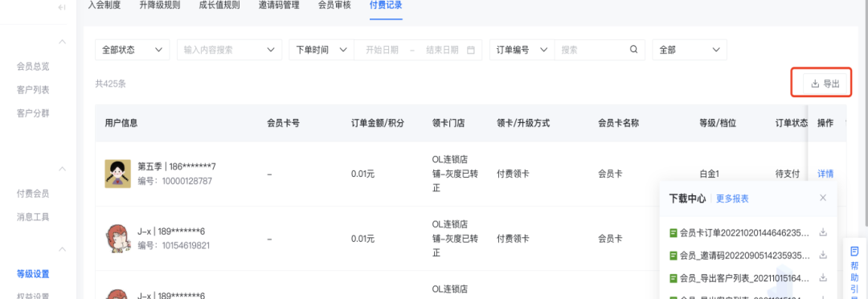The width and height of the screenshot is (868, 299).
Task: Open 详情 for the 第五季 order
Action: (x=825, y=174)
